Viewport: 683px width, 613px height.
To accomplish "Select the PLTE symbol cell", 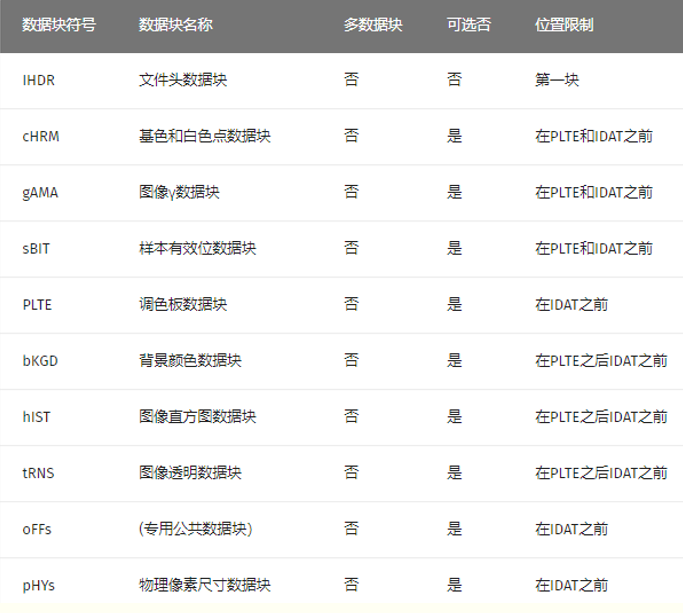I will 37,305.
